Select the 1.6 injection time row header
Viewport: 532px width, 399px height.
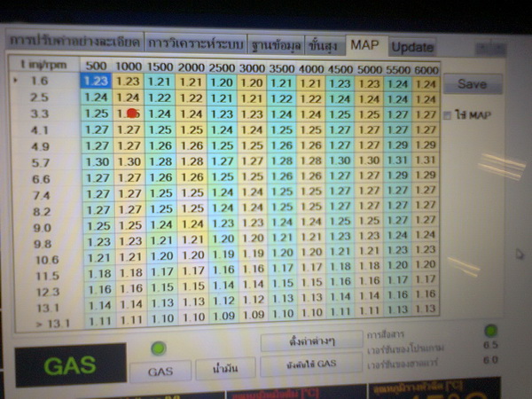40,81
